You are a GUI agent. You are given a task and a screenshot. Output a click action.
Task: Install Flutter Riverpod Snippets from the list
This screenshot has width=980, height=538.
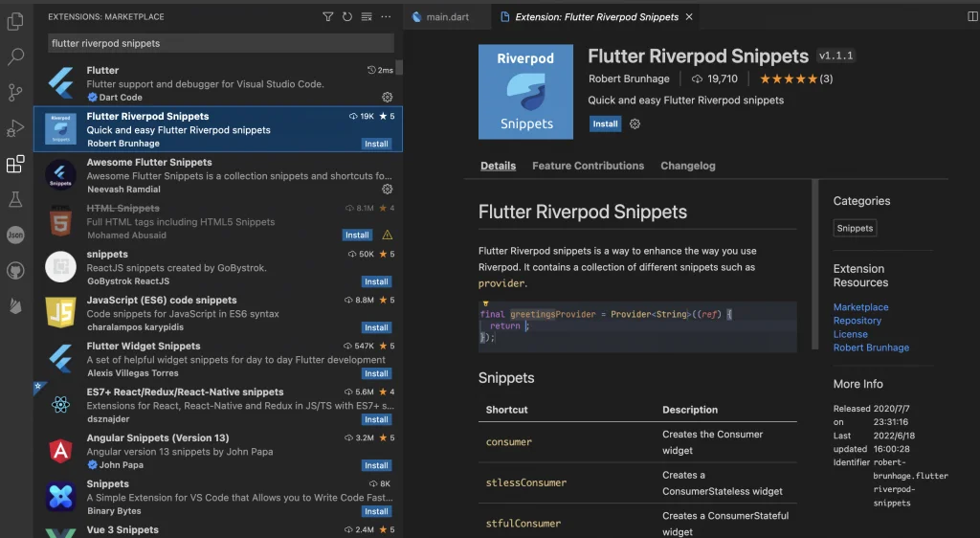tap(376, 144)
